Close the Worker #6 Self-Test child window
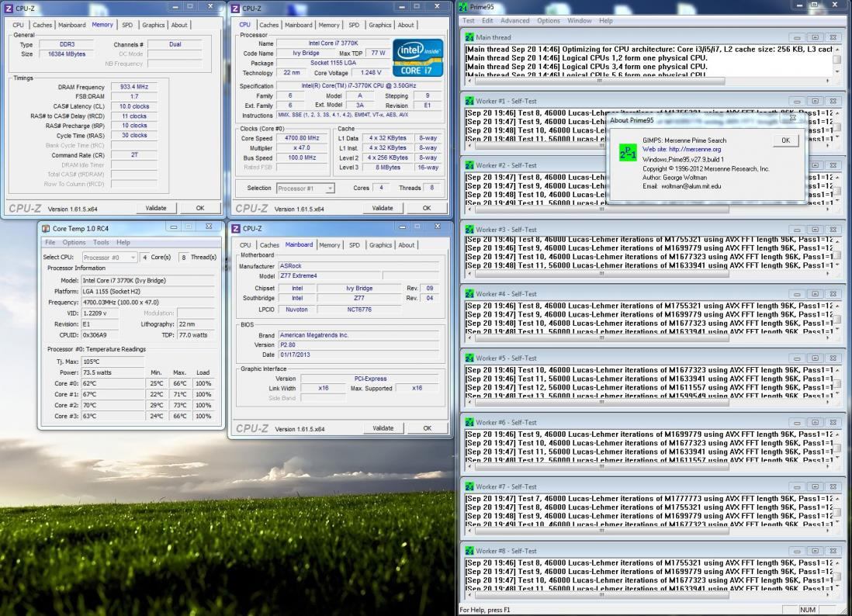 (833, 422)
